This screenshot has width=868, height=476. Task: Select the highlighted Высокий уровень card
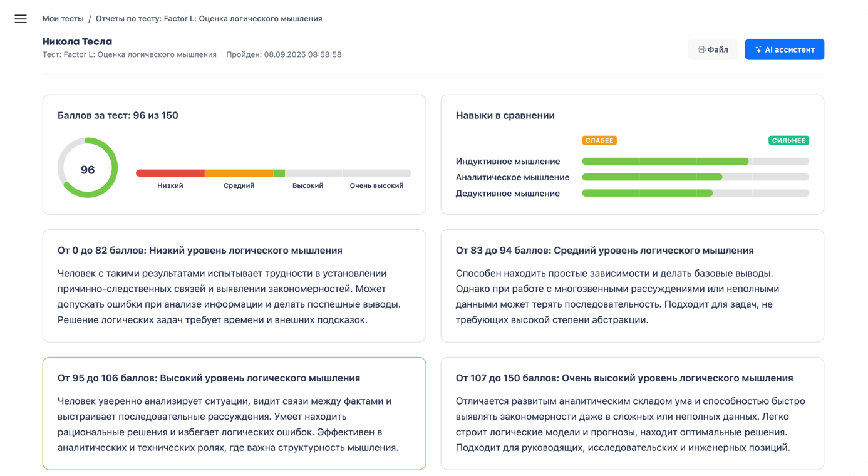click(234, 413)
